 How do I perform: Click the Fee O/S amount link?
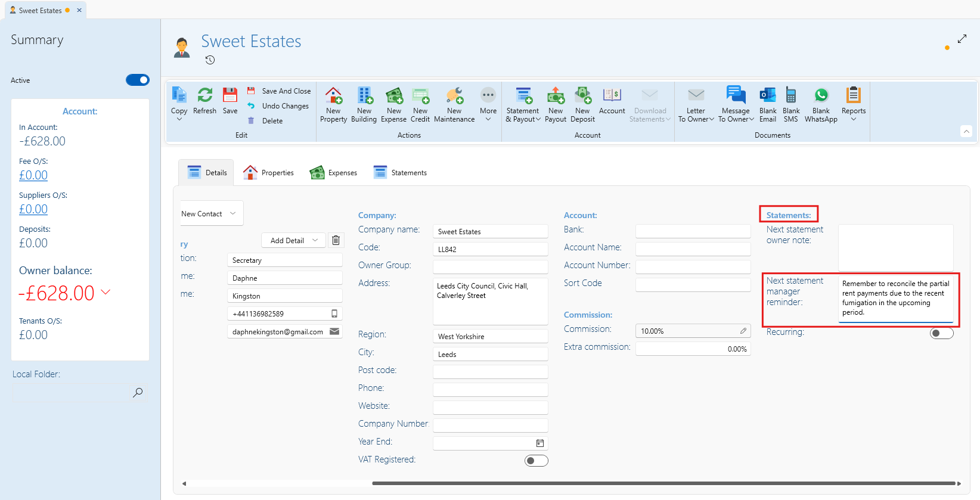click(33, 175)
